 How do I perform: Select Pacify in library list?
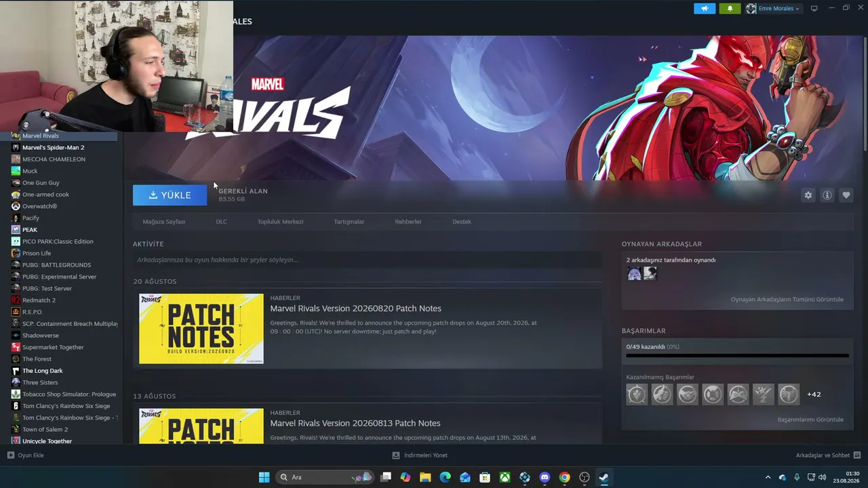click(31, 218)
